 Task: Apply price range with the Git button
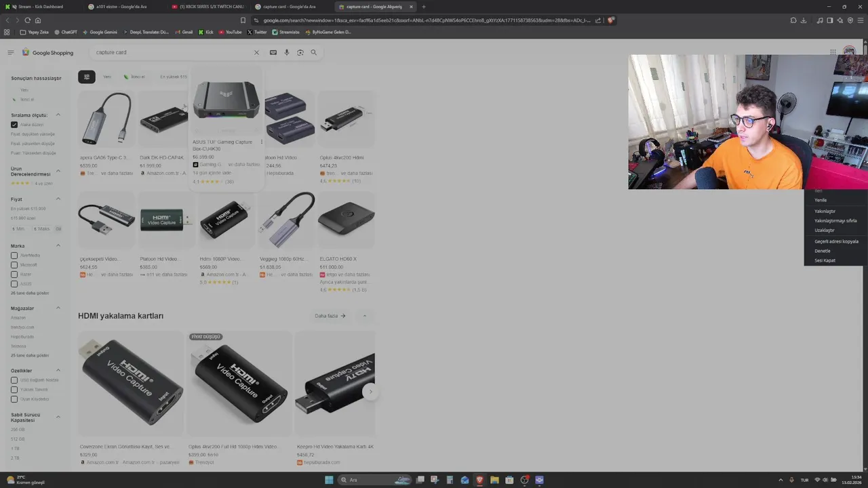coord(58,229)
